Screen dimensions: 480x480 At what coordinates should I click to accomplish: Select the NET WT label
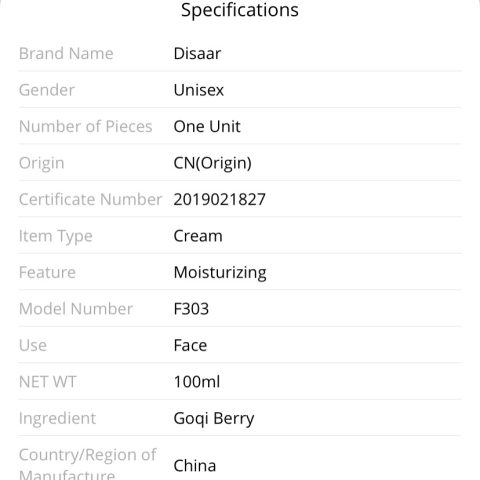pos(48,382)
